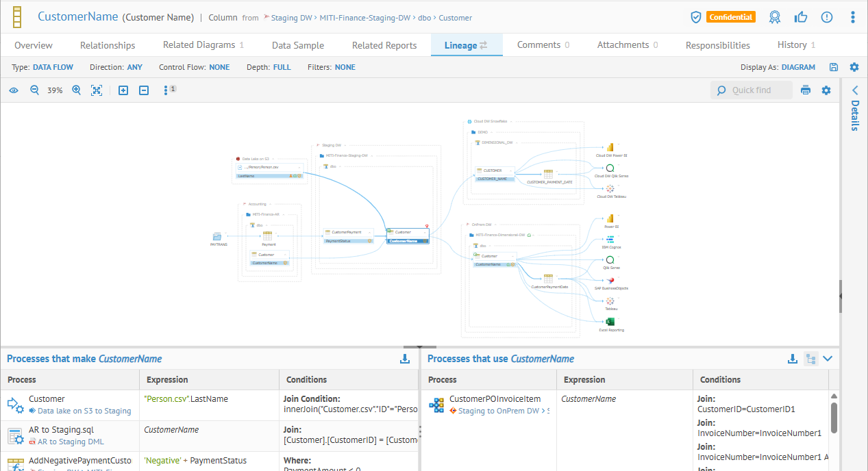Switch to the Data Sample tab

click(x=298, y=45)
